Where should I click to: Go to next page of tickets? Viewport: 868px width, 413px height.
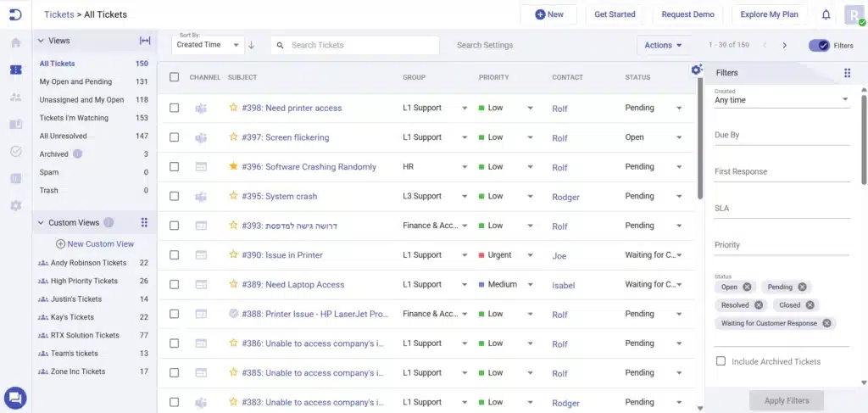click(x=784, y=46)
